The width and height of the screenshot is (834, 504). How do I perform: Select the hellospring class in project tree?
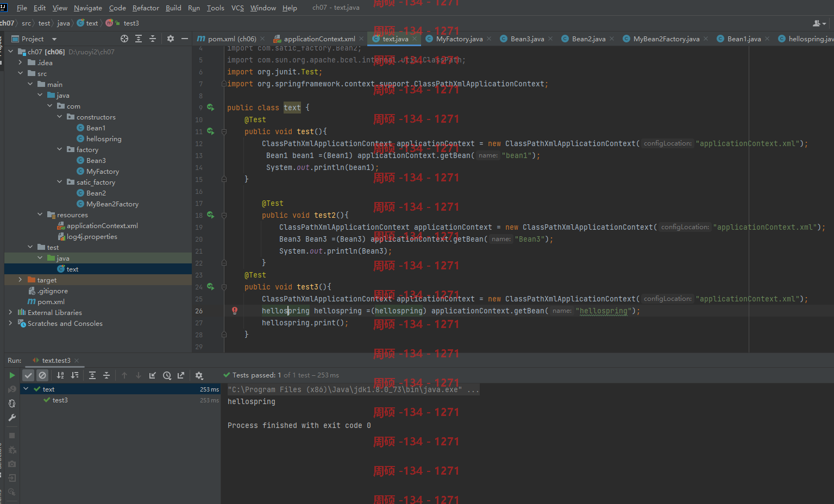coord(103,138)
